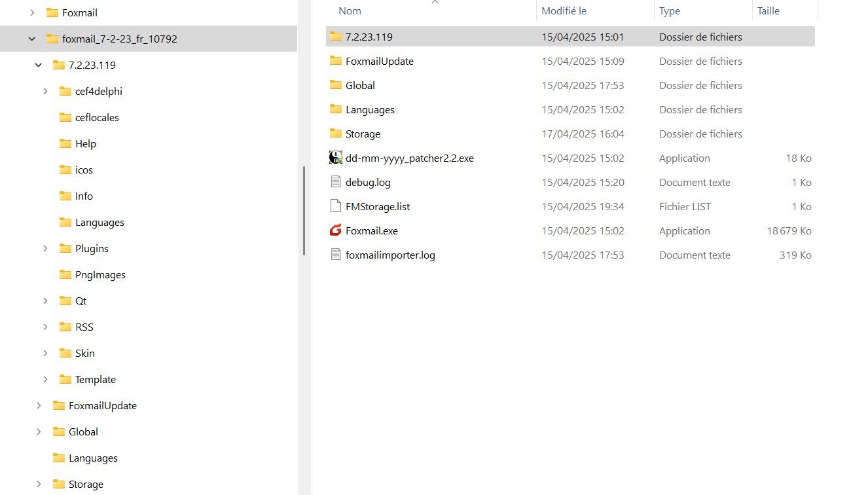Click the Info folder icon in tree
This screenshot has width=868, height=495.
[65, 196]
